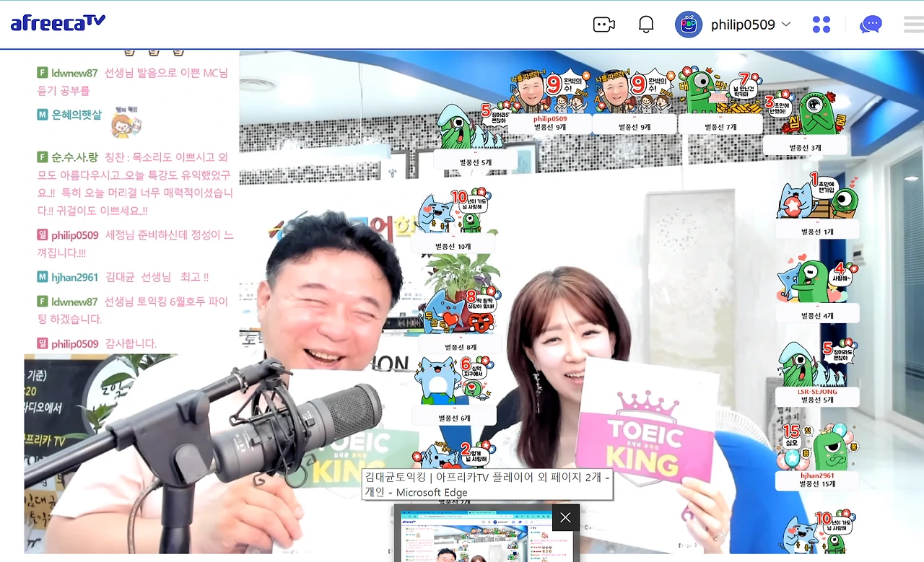Click the chat text '김대균 선생님 최고 !!'
This screenshot has height=562, width=924.
(157, 277)
